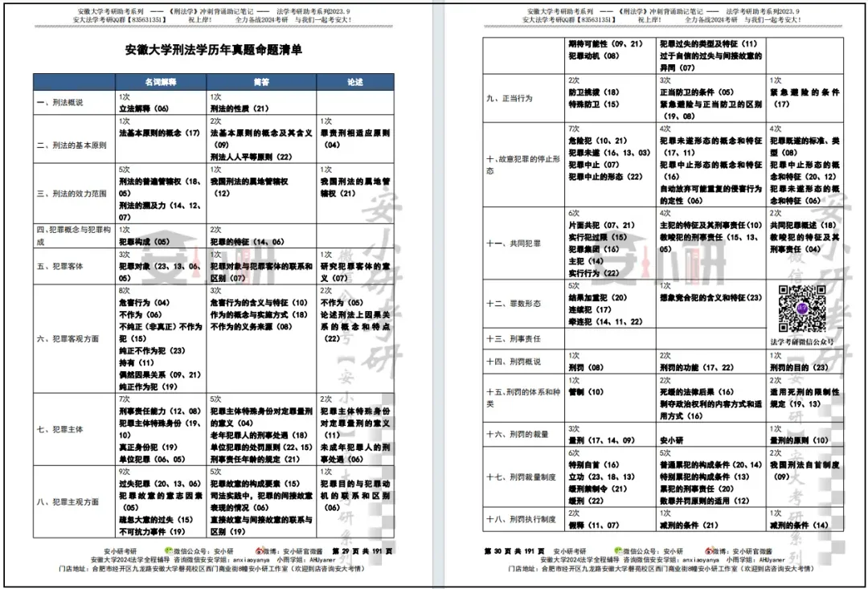Select 防卫挑拨（18）

click(593, 92)
